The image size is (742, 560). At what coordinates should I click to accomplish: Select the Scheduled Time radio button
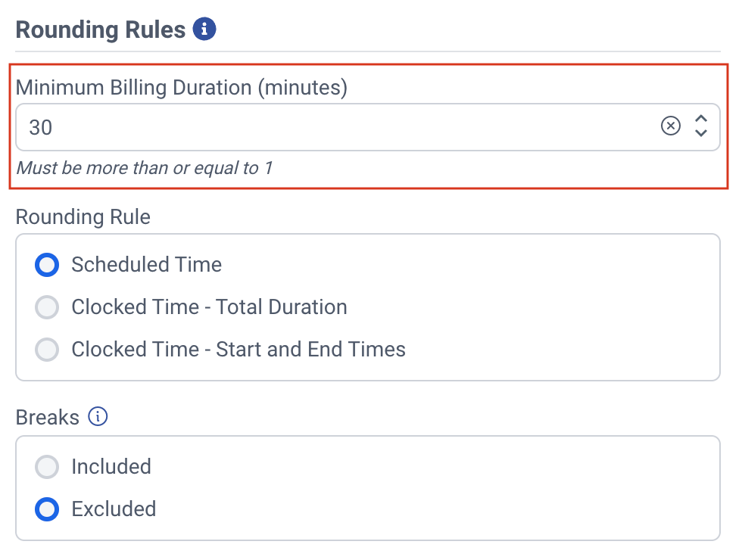click(47, 265)
